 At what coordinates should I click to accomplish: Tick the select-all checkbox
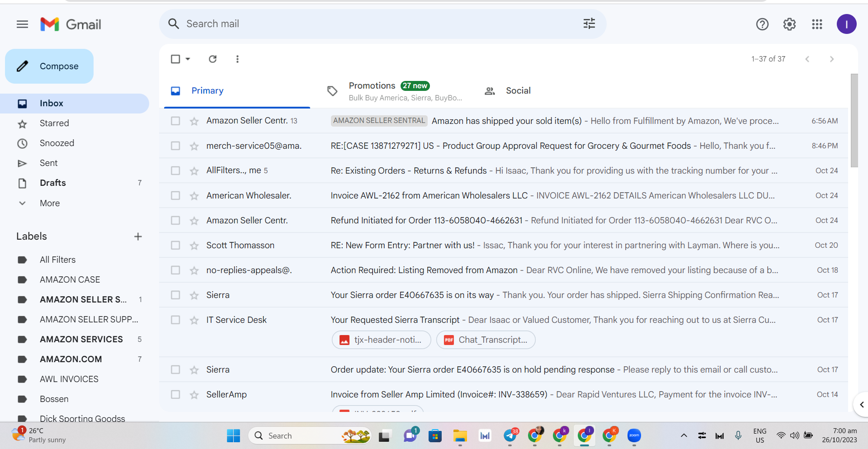pos(175,59)
